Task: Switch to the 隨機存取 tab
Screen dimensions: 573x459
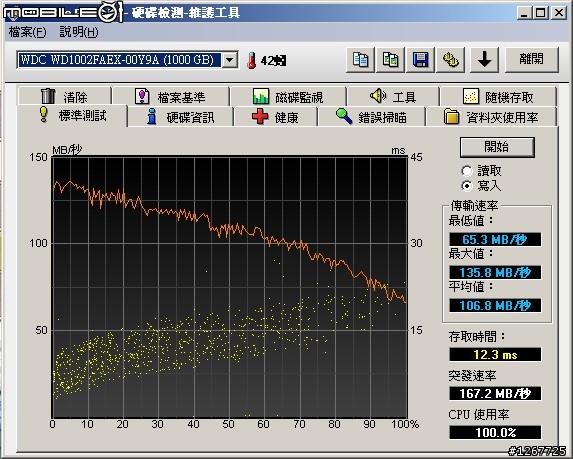Action: tap(498, 96)
